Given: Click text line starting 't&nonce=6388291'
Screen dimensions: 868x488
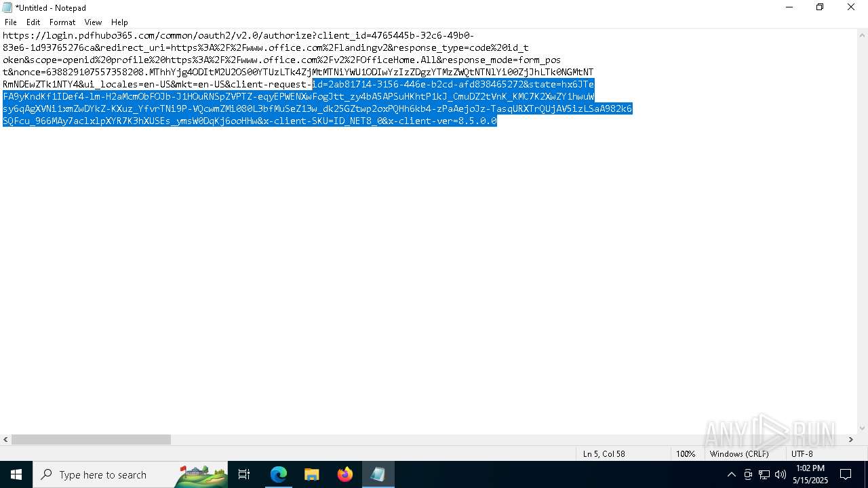Looking at the screenshot, I should (x=298, y=72).
